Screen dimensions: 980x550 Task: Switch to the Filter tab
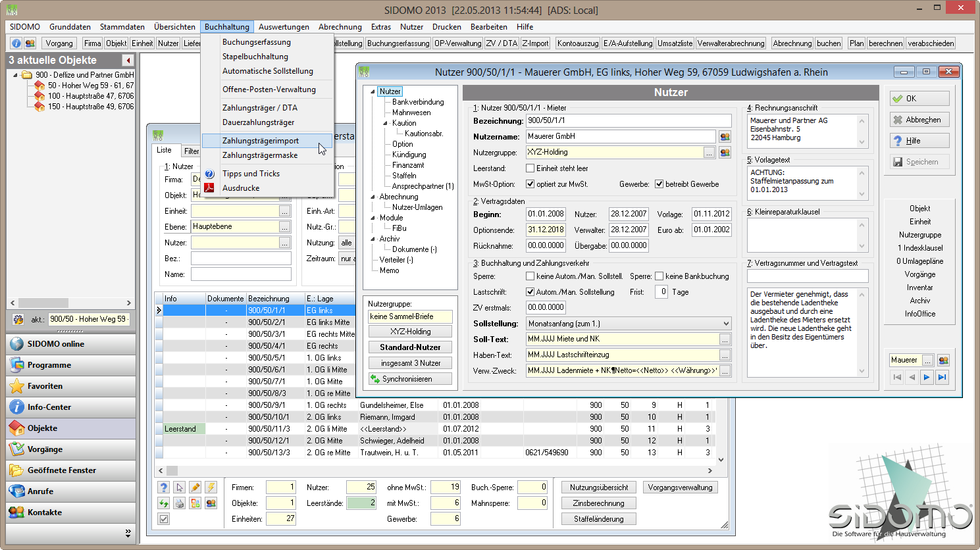[191, 151]
